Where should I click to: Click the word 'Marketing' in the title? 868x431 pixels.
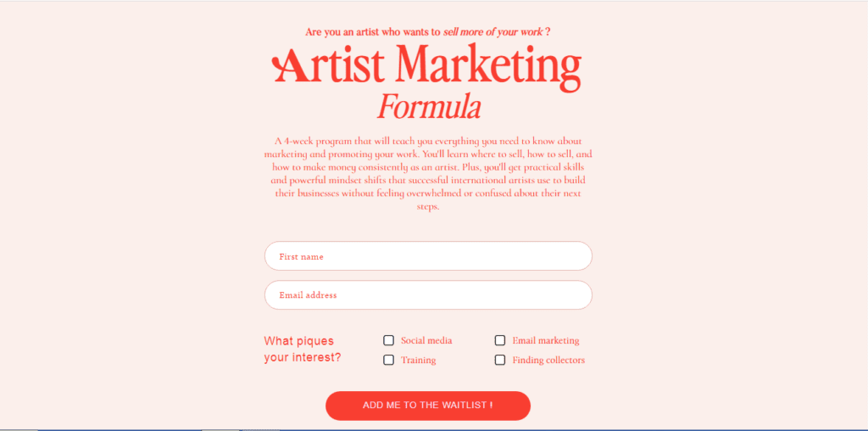pyautogui.click(x=487, y=66)
